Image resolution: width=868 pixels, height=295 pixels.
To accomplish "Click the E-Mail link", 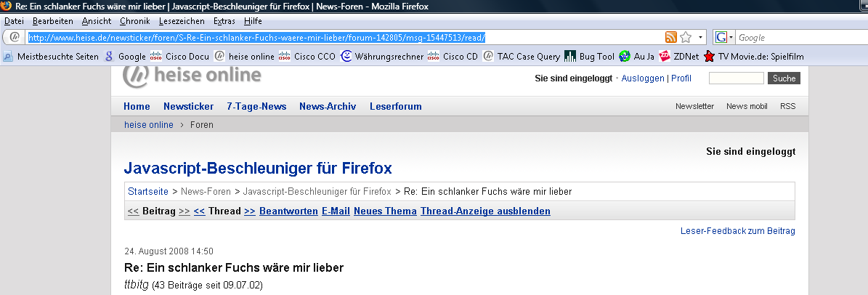I will [336, 211].
